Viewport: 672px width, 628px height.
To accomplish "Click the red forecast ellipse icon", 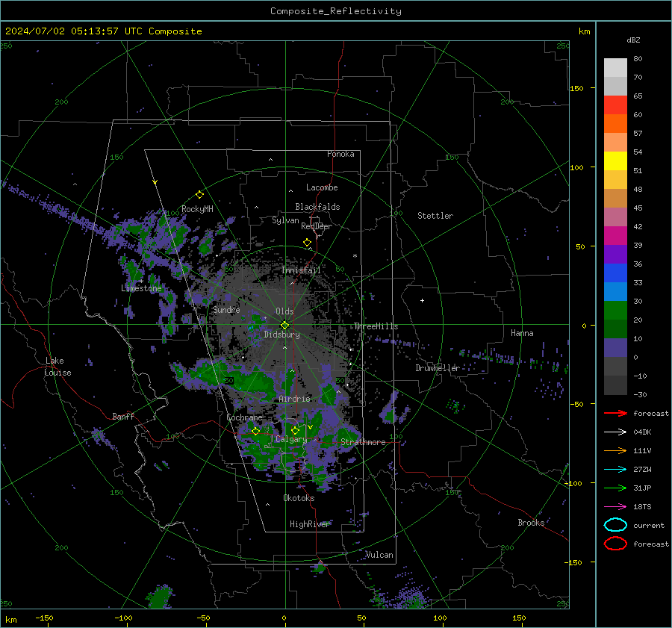I will 615,544.
